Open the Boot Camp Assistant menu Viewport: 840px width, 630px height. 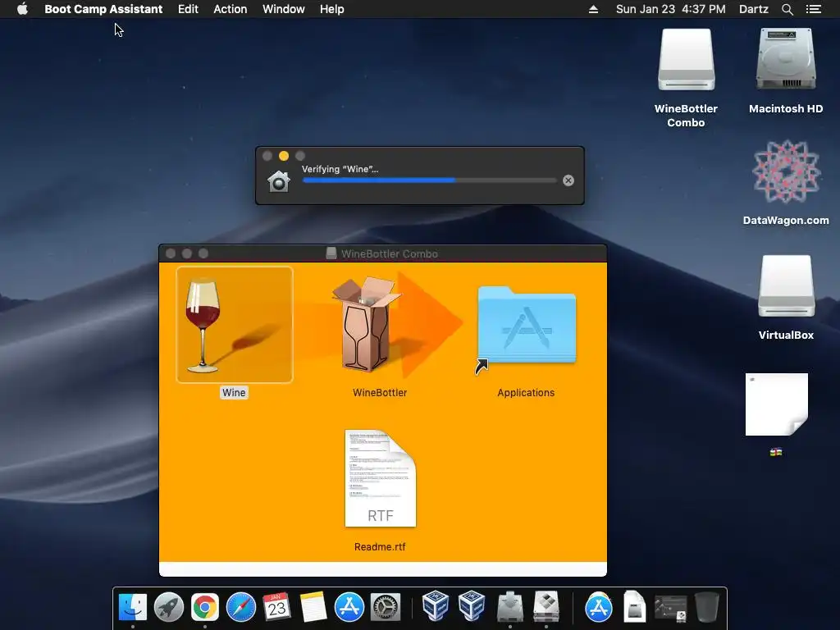click(103, 9)
